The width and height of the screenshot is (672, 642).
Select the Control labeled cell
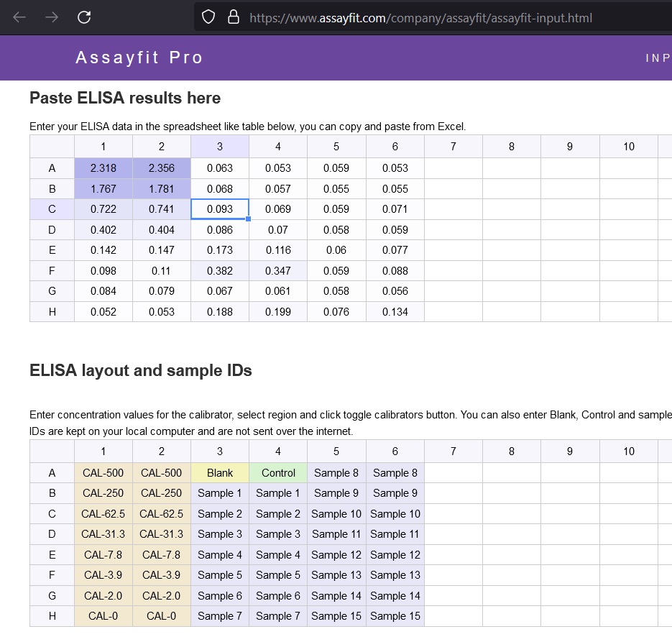point(277,472)
